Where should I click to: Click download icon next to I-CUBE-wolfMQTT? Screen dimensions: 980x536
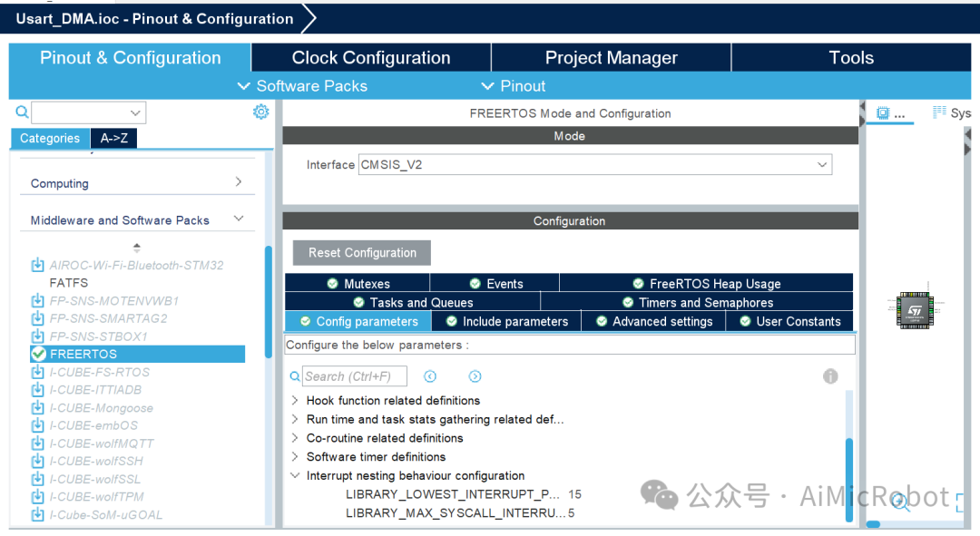click(37, 443)
